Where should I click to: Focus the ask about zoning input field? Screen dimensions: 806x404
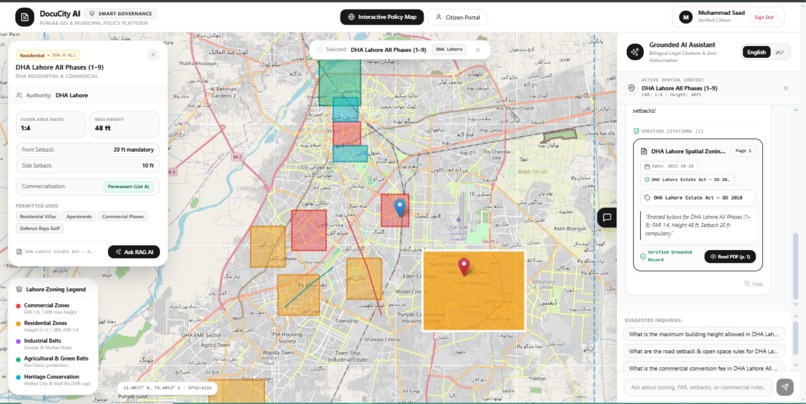pyautogui.click(x=698, y=387)
